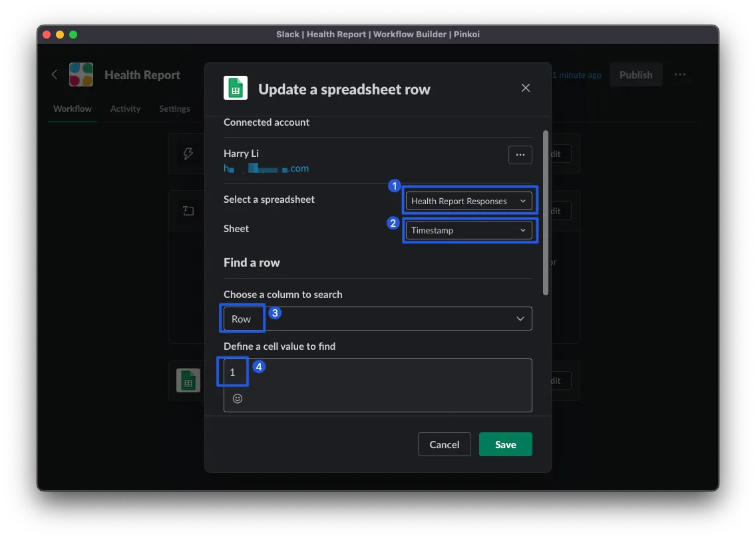Open the Health Report Responses spreadsheet dropdown
The image size is (756, 540).
[469, 201]
